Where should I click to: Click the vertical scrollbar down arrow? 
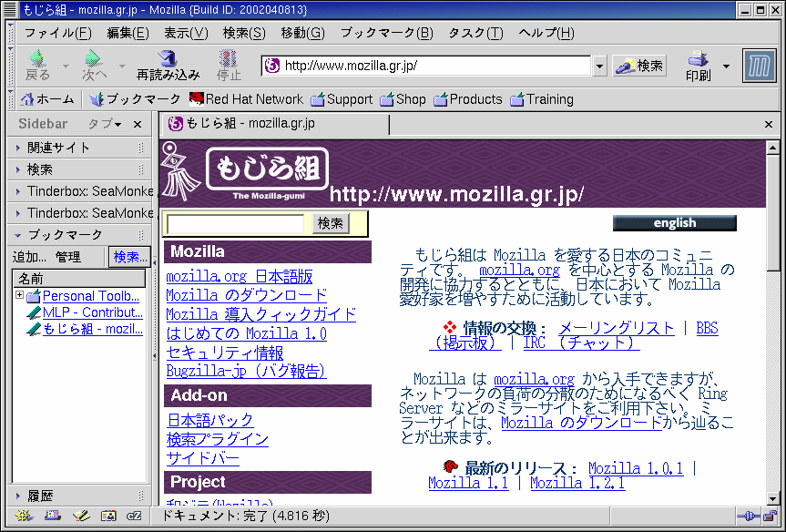(772, 498)
